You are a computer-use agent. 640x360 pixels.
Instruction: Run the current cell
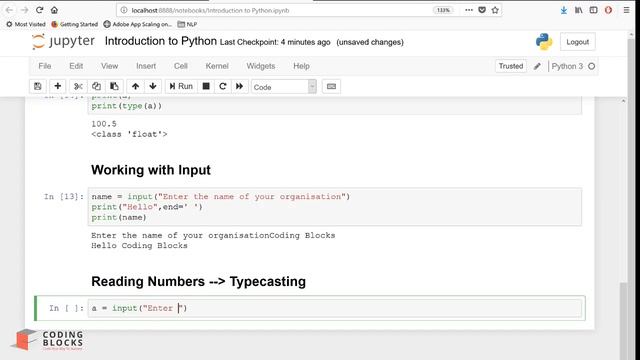click(181, 87)
